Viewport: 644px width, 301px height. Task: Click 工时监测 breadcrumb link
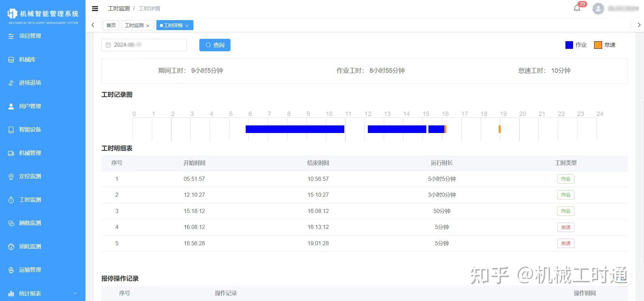click(119, 9)
